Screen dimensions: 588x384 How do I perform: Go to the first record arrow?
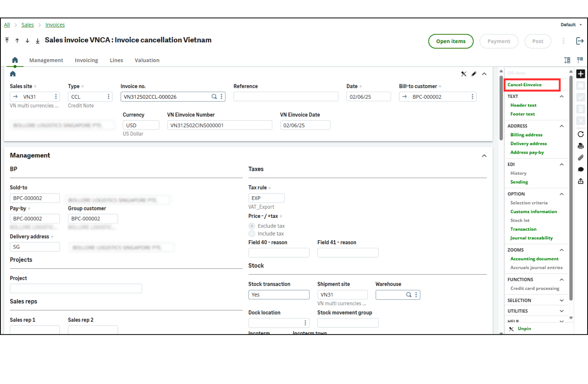7,40
